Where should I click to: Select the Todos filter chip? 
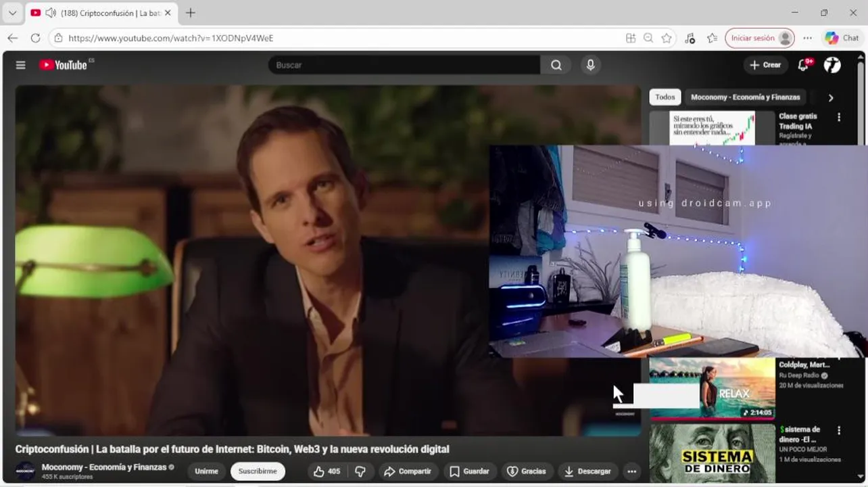tap(665, 97)
